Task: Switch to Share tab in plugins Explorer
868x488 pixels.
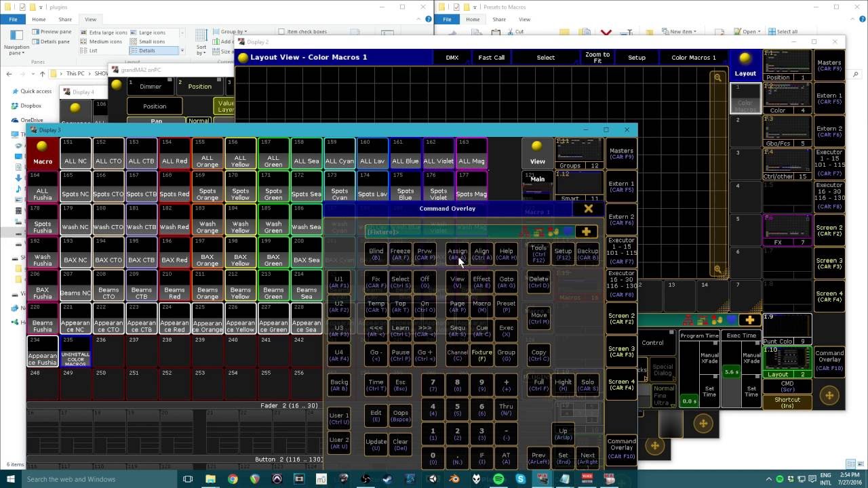Action: [x=65, y=19]
